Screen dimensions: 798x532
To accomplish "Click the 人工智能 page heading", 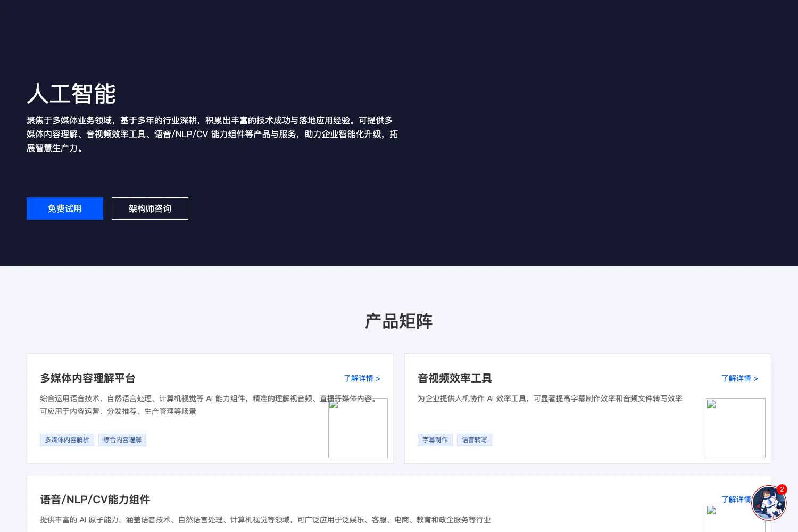I will pos(71,94).
